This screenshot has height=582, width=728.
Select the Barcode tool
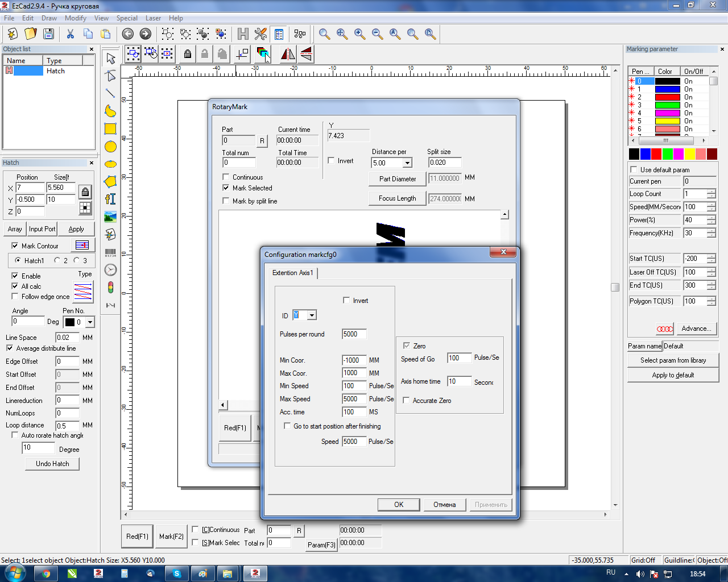pyautogui.click(x=111, y=252)
